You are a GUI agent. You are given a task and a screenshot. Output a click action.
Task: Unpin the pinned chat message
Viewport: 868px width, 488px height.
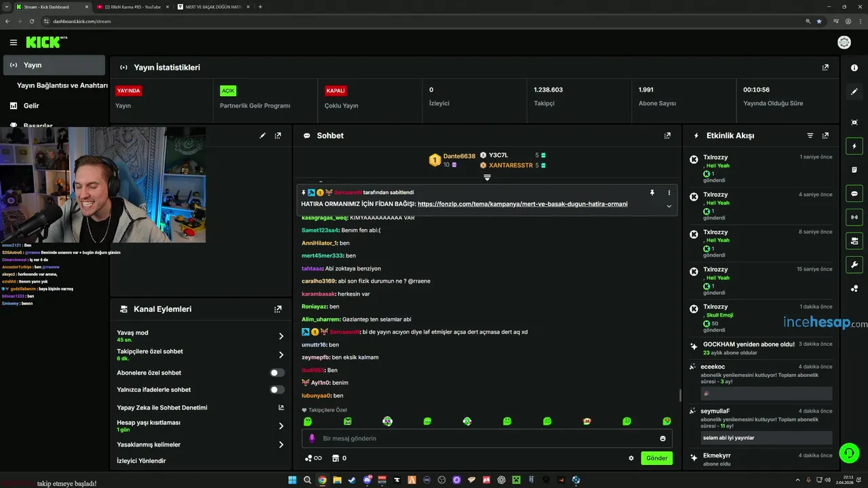tap(652, 192)
